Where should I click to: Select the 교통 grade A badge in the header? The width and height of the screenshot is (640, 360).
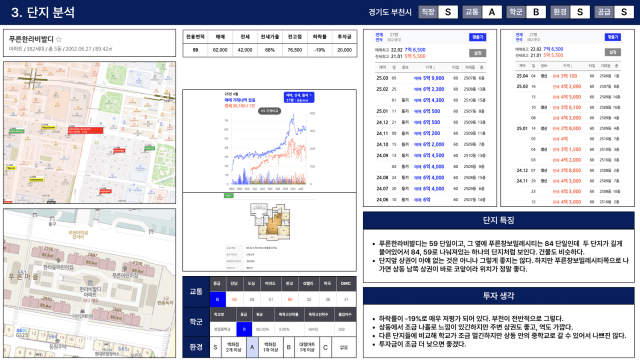pyautogui.click(x=482, y=12)
